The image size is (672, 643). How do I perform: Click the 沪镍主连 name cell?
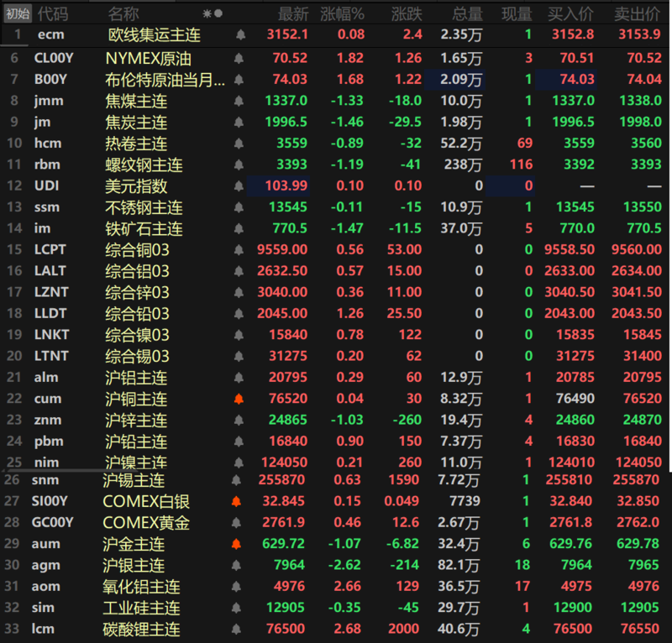(x=136, y=463)
